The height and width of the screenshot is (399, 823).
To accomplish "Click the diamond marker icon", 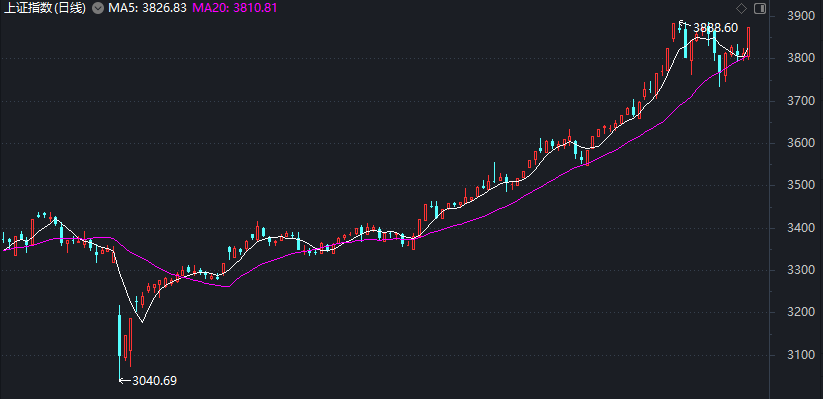I will [x=742, y=8].
